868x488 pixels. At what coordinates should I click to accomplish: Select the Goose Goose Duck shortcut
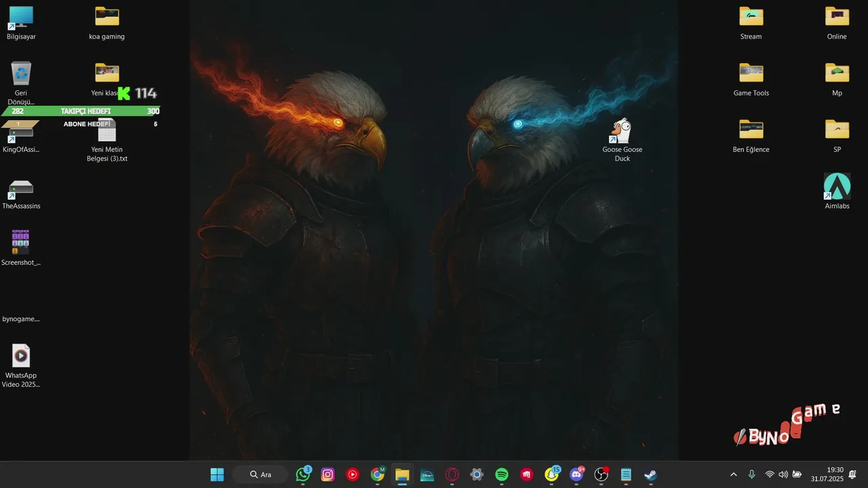coord(622,140)
